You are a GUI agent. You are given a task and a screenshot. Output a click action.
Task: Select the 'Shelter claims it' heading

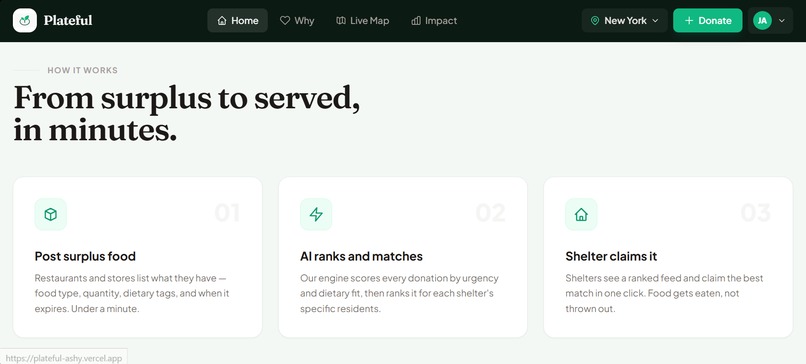click(611, 256)
